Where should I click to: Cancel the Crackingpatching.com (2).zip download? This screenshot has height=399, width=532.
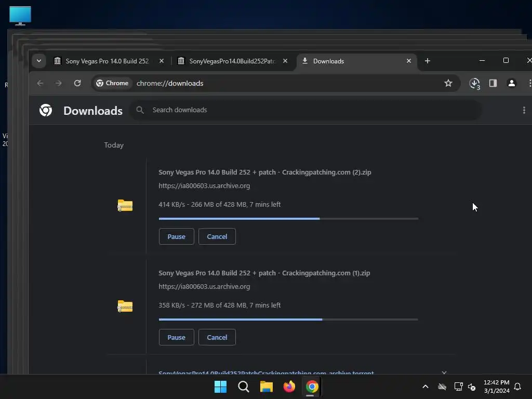217,236
